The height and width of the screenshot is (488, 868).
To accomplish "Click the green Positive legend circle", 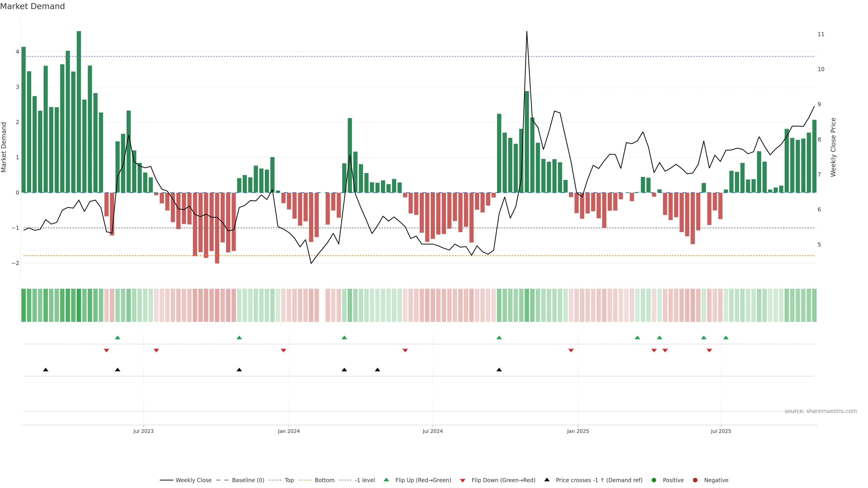I will coord(654,480).
